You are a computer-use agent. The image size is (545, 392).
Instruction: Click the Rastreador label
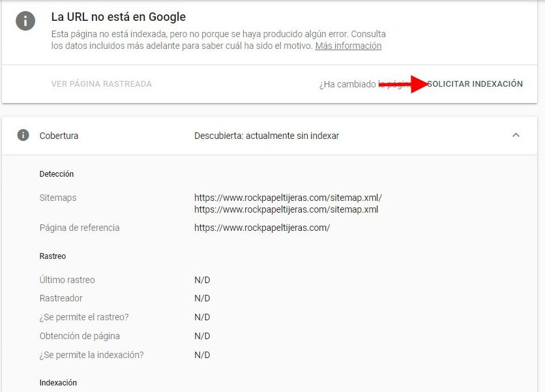(61, 298)
